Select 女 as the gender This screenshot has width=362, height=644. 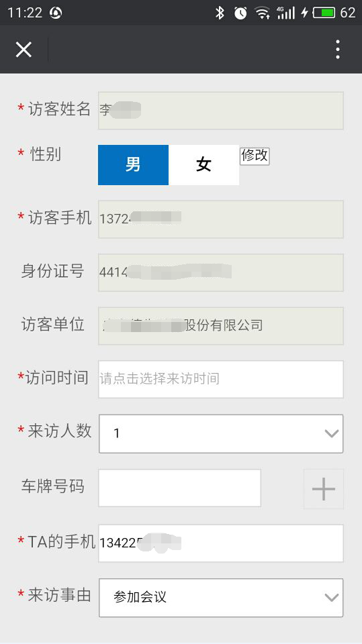click(x=203, y=165)
